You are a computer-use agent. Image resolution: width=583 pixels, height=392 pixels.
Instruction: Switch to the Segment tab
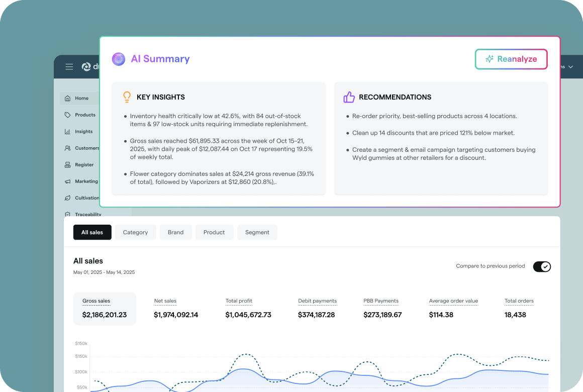coord(257,232)
